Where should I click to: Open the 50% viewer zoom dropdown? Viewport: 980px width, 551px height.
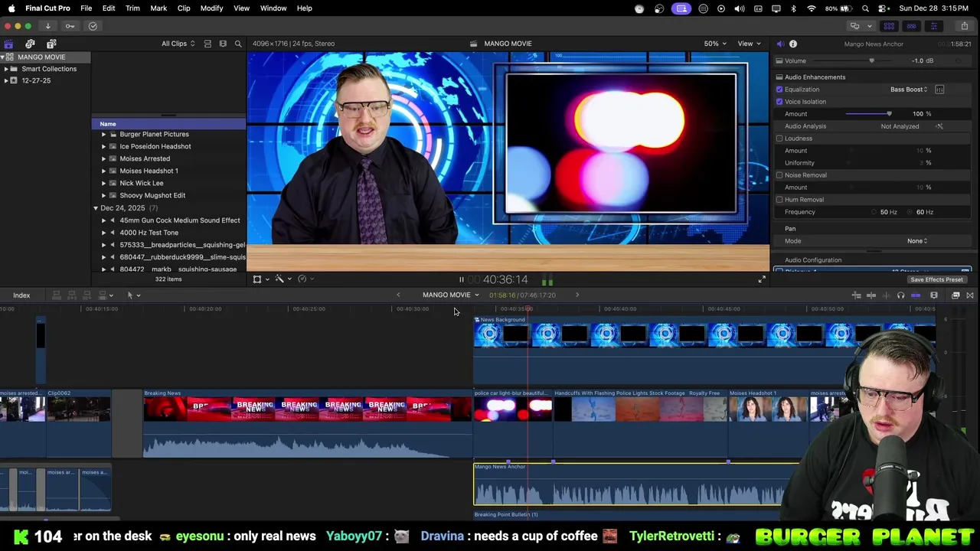715,44
